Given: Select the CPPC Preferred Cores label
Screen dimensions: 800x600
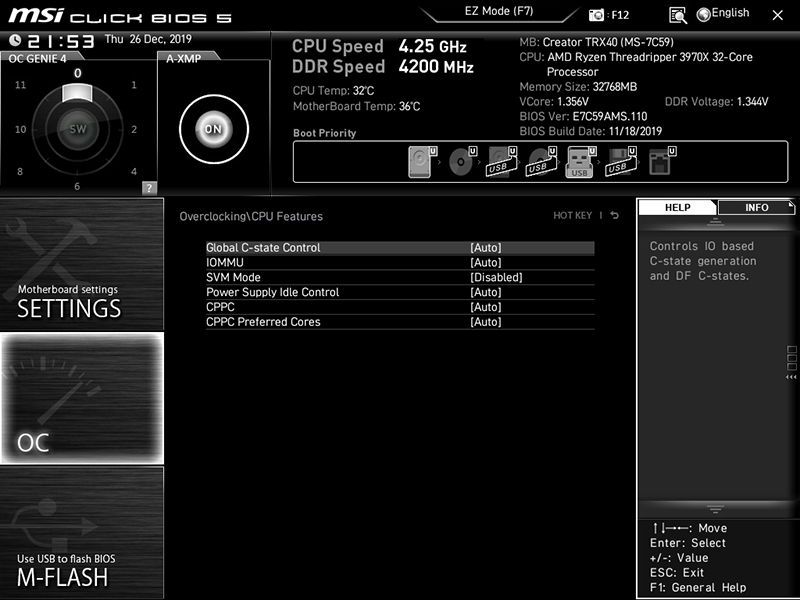Looking at the screenshot, I should pos(263,321).
